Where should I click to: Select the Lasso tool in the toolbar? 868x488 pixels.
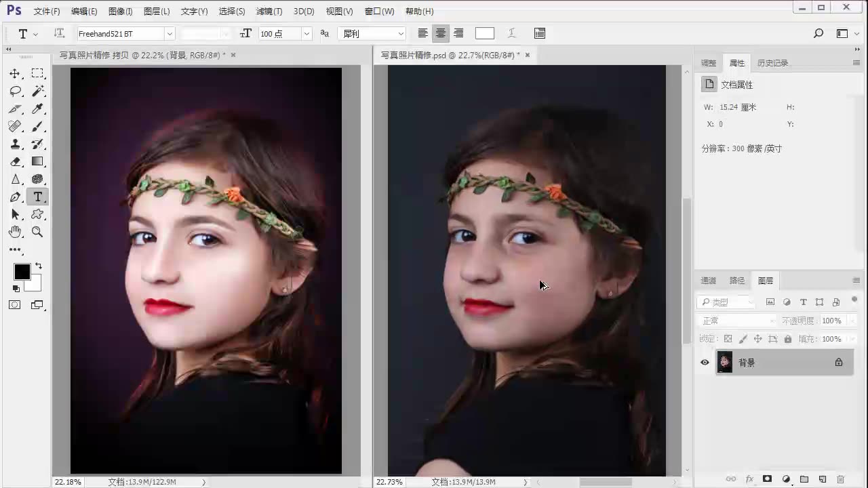click(x=15, y=90)
